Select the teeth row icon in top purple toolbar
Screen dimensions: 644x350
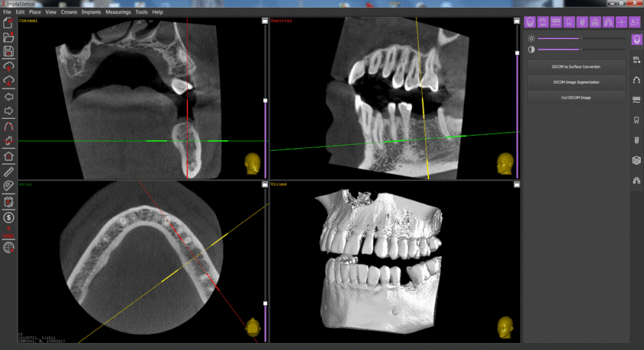pos(556,22)
